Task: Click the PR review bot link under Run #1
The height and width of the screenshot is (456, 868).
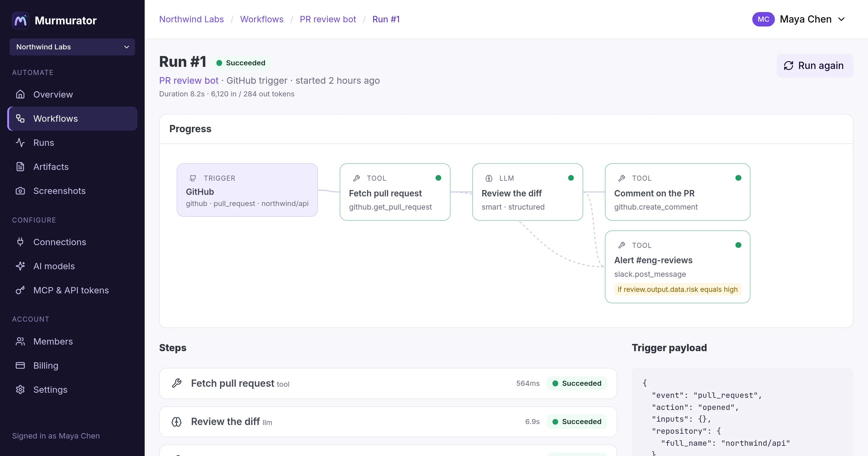Action: [x=189, y=80]
